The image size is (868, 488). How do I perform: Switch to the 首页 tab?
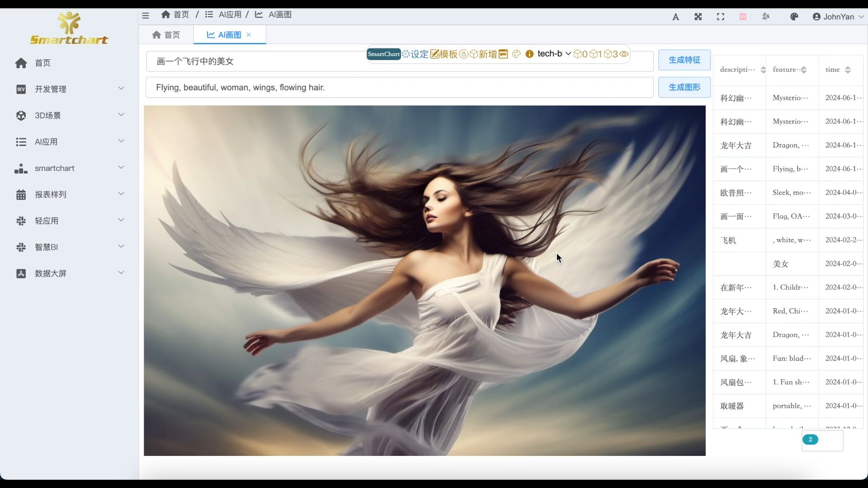point(166,35)
